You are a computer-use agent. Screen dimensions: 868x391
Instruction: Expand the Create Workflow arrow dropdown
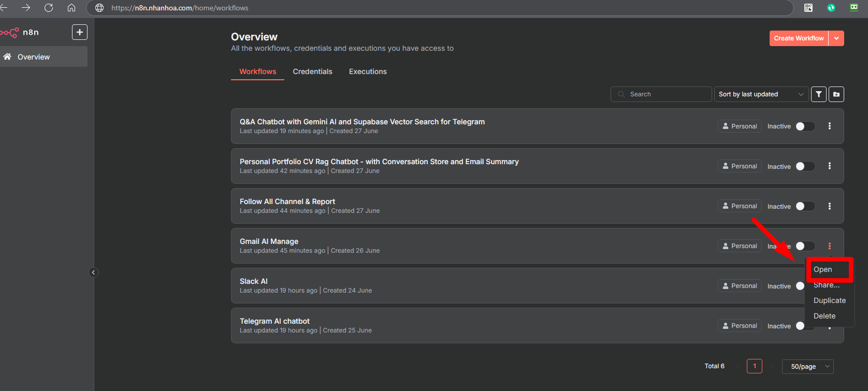click(x=836, y=38)
